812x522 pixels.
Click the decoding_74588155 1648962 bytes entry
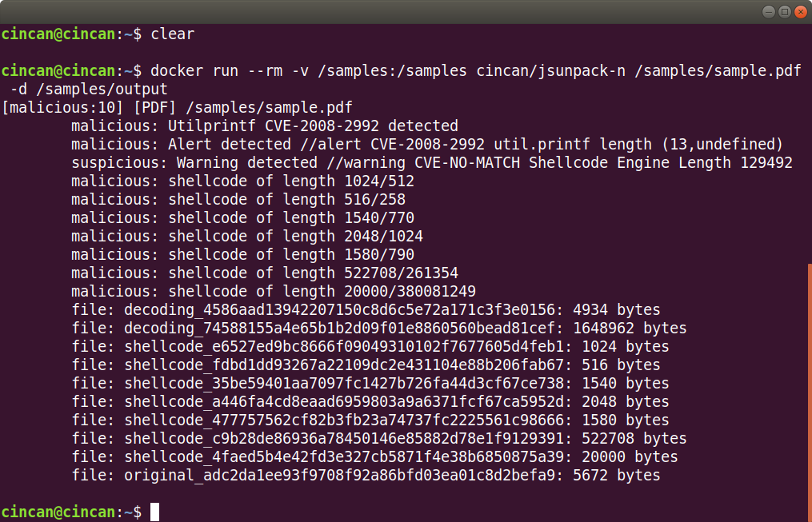coord(379,328)
